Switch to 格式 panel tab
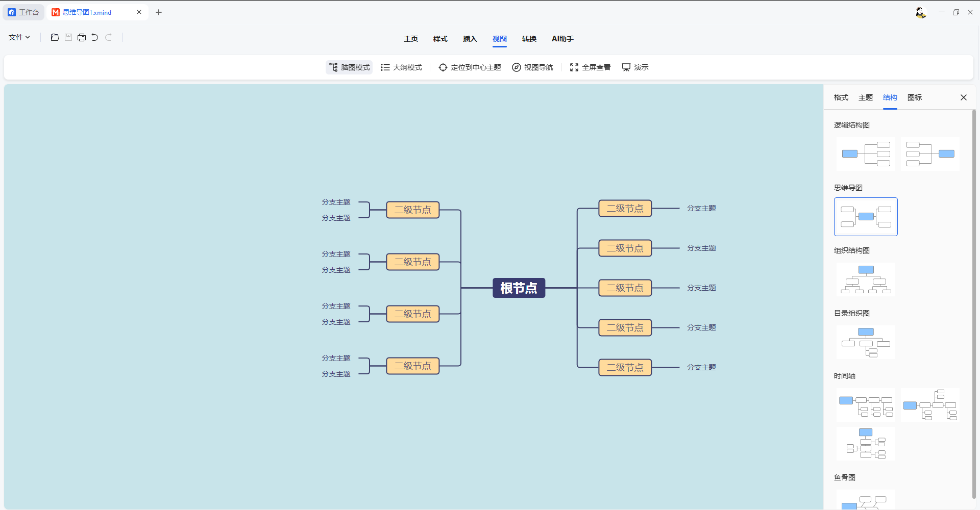 point(841,97)
